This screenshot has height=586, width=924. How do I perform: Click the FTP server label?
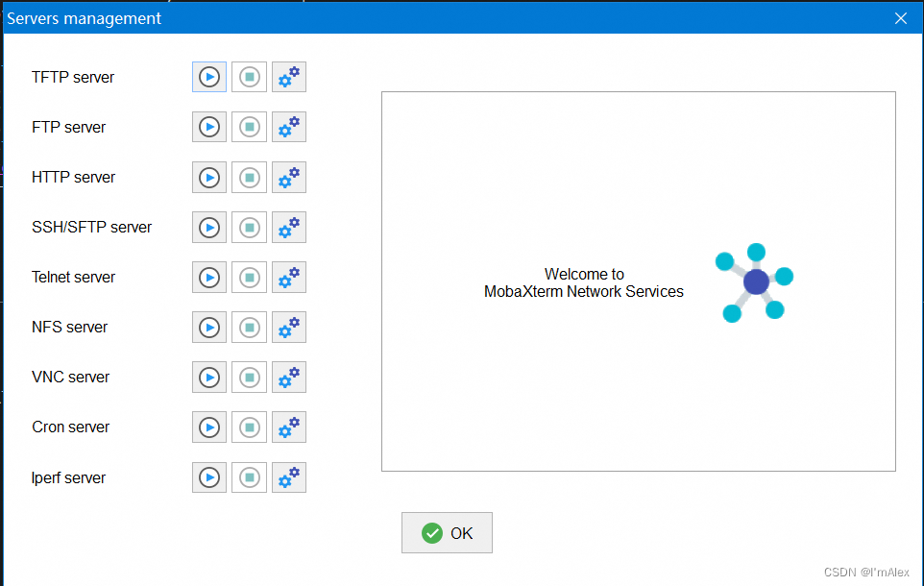pos(68,128)
